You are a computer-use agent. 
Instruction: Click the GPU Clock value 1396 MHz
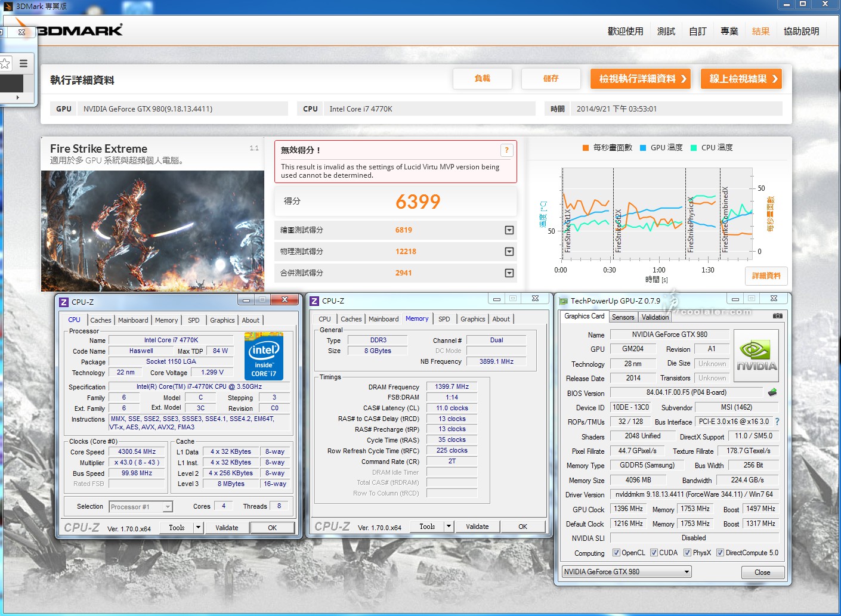pos(628,509)
